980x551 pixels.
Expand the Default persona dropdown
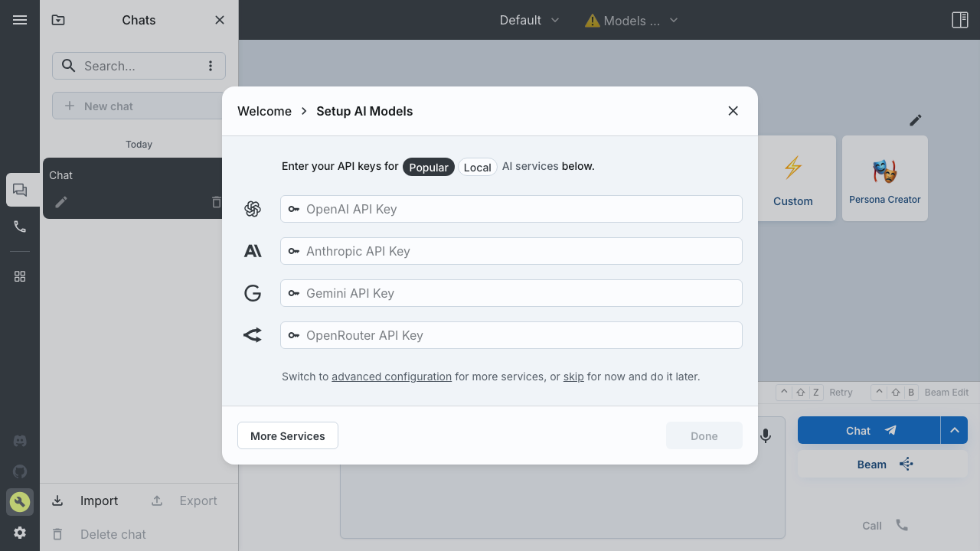(530, 20)
